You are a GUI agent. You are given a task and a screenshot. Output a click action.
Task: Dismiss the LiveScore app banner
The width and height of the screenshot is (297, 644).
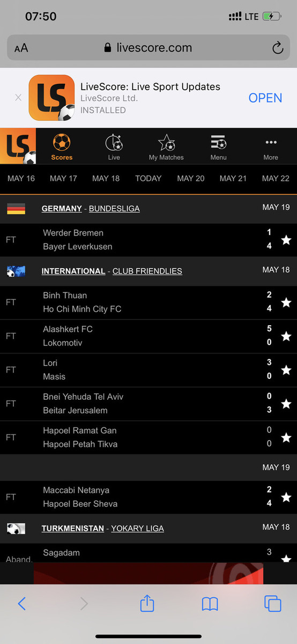pyautogui.click(x=18, y=98)
